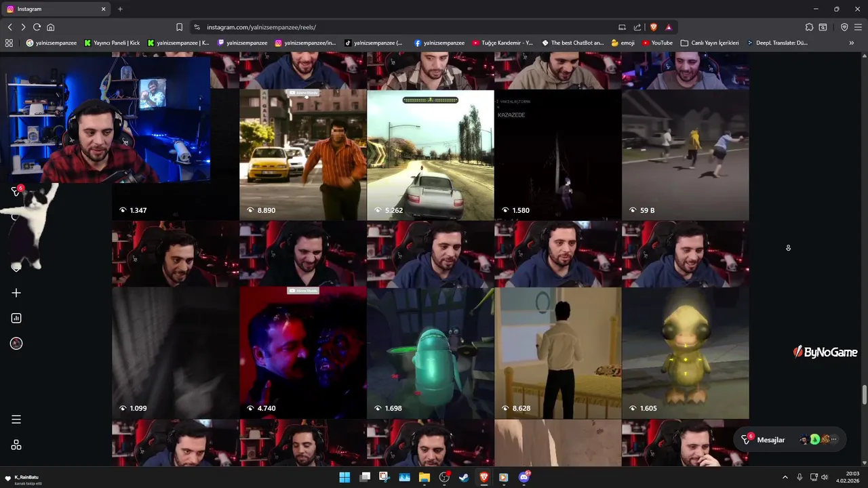Open the Windows Start menu

tap(344, 477)
